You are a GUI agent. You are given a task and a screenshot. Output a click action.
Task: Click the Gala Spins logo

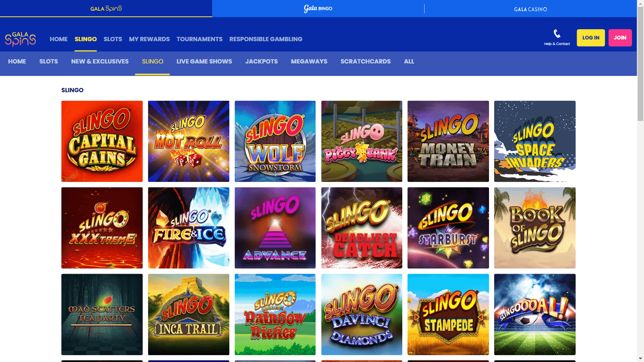pos(21,39)
